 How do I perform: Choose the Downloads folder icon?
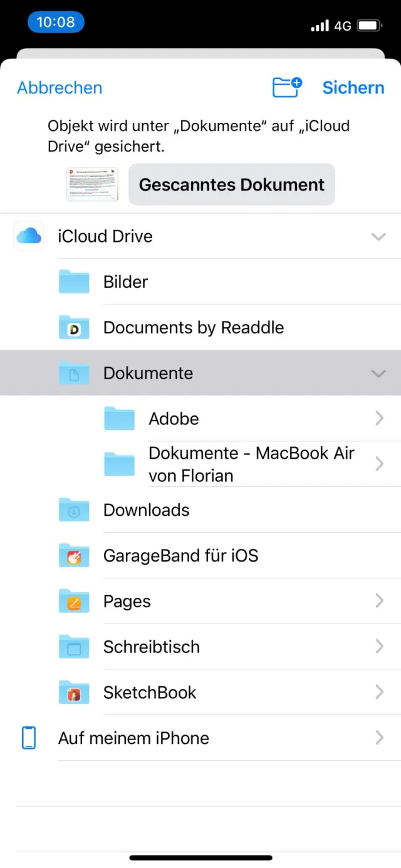[x=74, y=510]
